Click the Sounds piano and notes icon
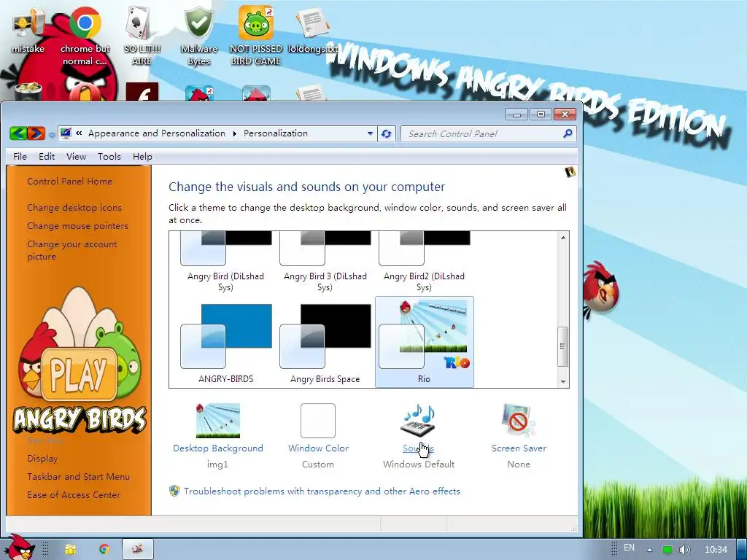 click(418, 421)
